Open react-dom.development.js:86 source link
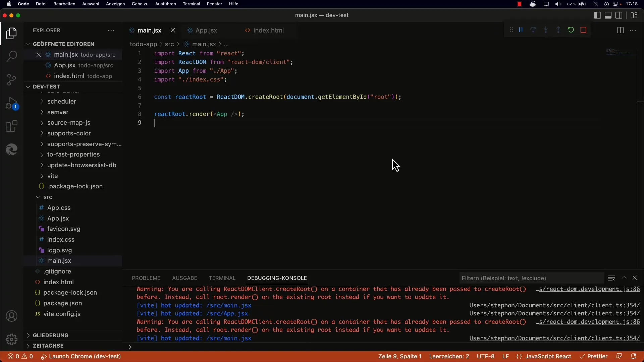 (x=588, y=289)
